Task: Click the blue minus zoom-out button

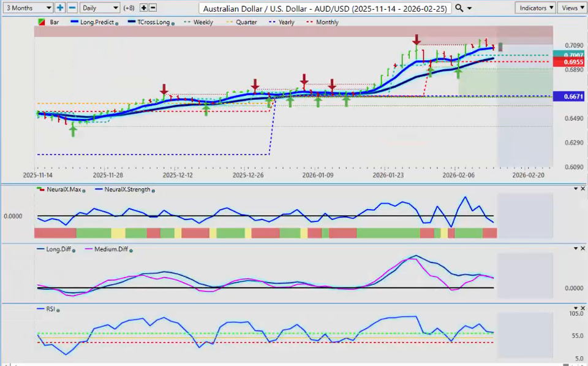Action: 72,8
